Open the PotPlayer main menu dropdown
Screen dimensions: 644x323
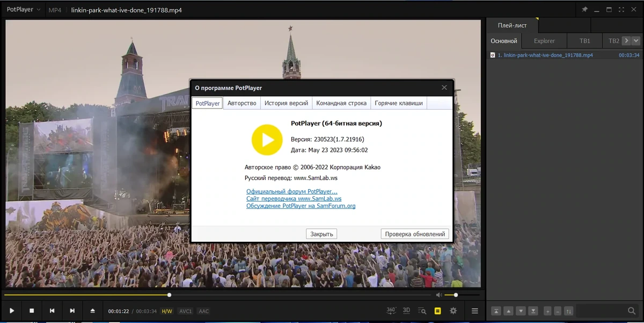[24, 10]
